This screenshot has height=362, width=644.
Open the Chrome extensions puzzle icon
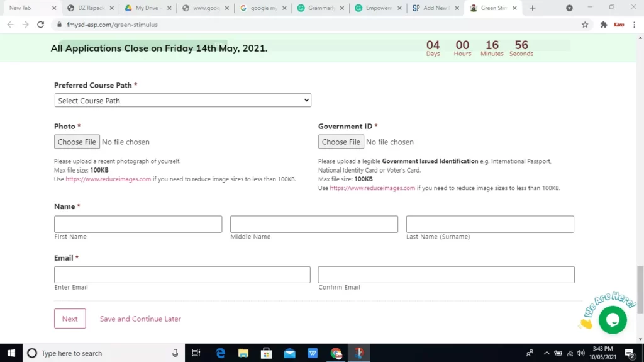click(x=603, y=25)
